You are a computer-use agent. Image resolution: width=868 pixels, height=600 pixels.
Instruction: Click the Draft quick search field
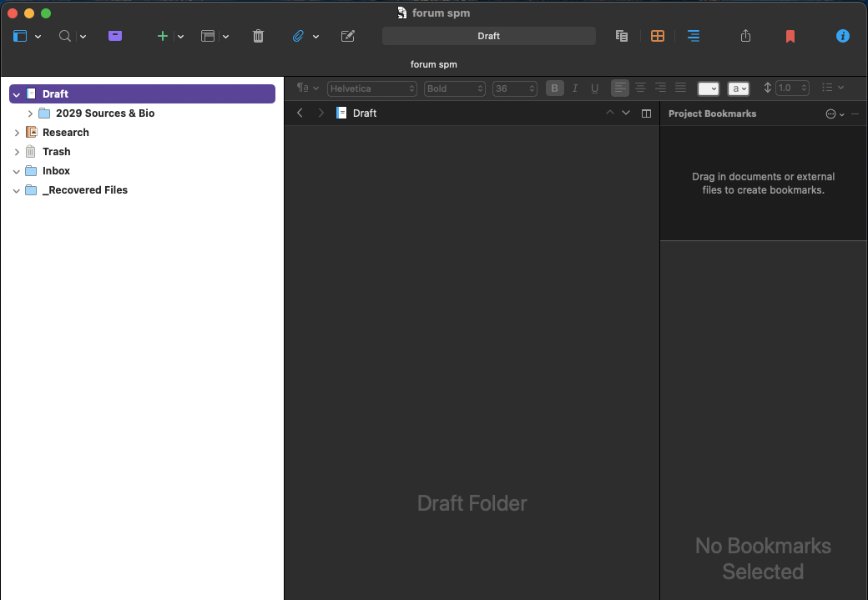[x=488, y=36]
